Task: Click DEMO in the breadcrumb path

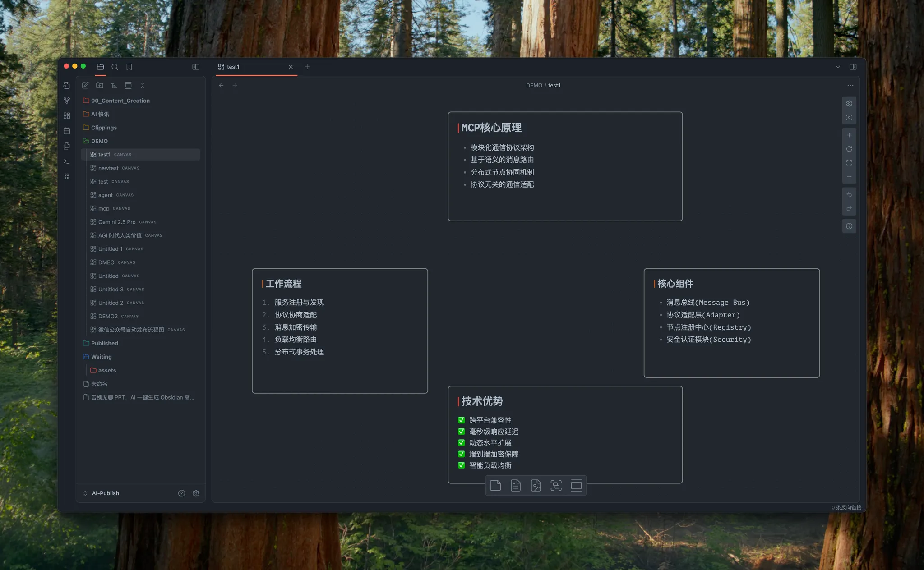Action: point(534,85)
